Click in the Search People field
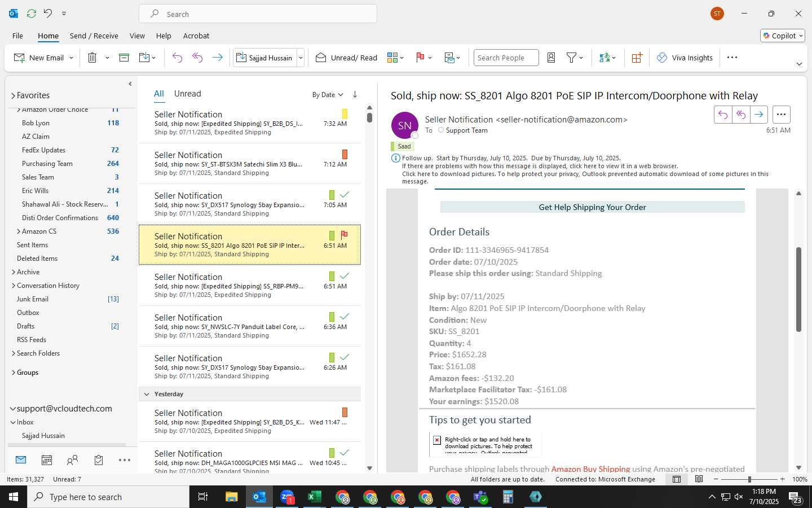Screen dimensions: 812x508 pos(506,58)
